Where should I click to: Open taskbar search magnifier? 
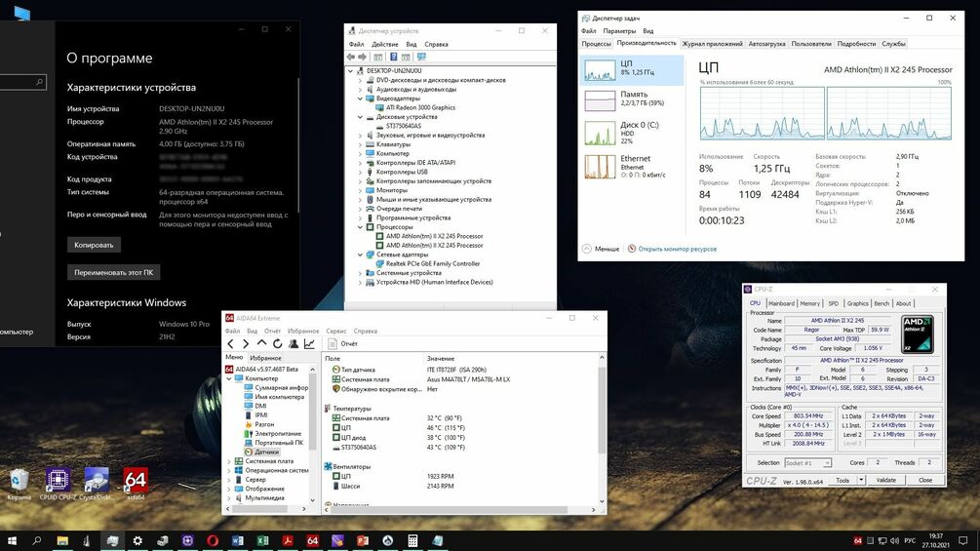pos(36,541)
